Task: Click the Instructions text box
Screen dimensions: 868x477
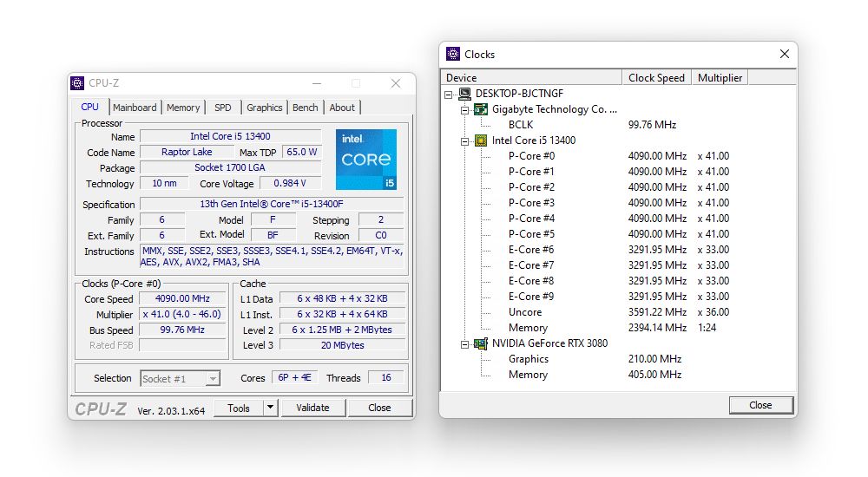Action: click(272, 257)
